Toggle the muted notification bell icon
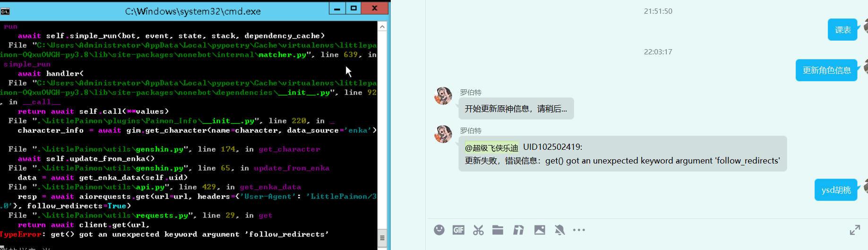Image resolution: width=868 pixels, height=250 pixels. (559, 230)
